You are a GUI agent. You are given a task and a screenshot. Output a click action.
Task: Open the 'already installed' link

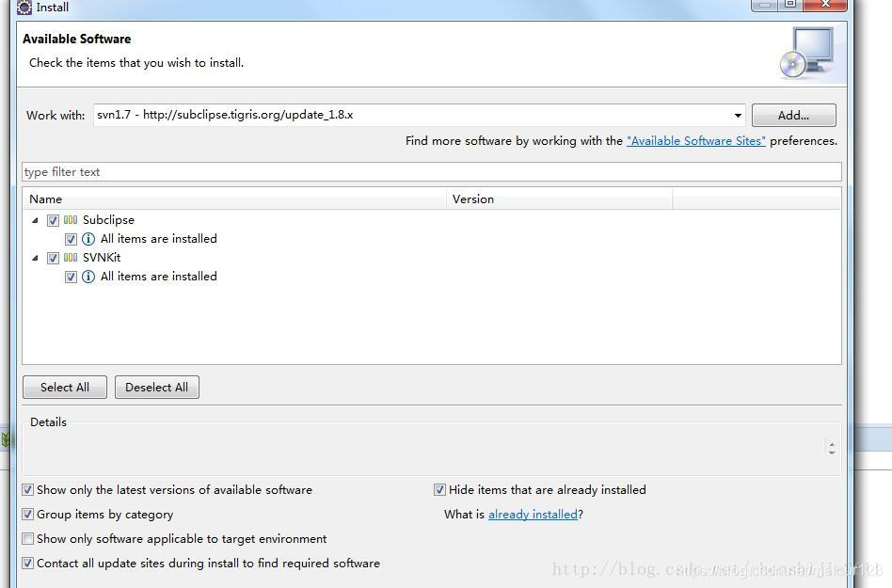(x=533, y=514)
